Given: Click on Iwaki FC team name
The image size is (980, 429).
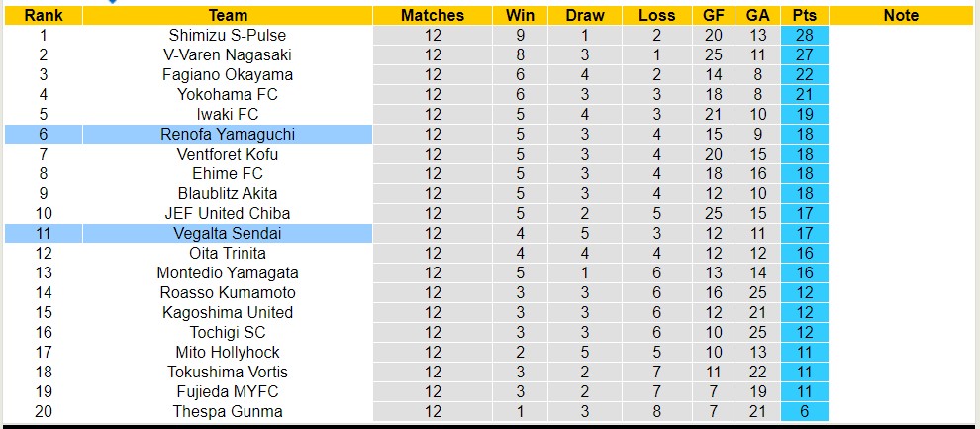Looking at the screenshot, I should tap(228, 114).
